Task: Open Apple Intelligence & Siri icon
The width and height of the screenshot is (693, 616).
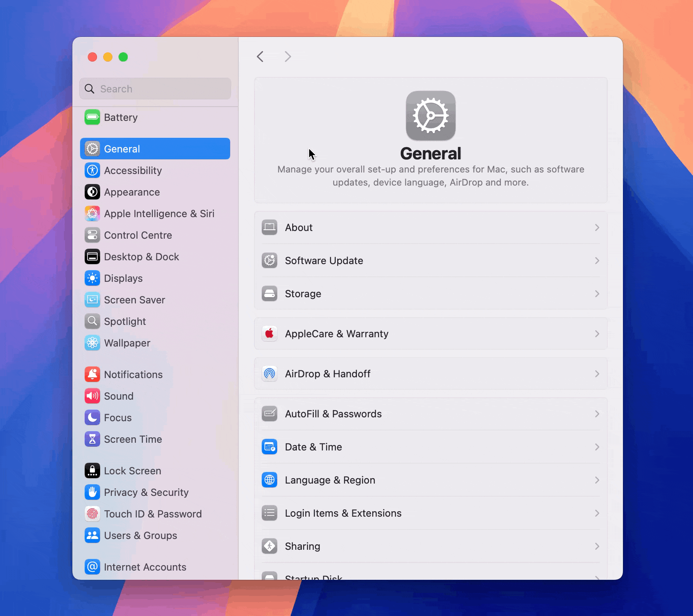Action: click(x=92, y=213)
